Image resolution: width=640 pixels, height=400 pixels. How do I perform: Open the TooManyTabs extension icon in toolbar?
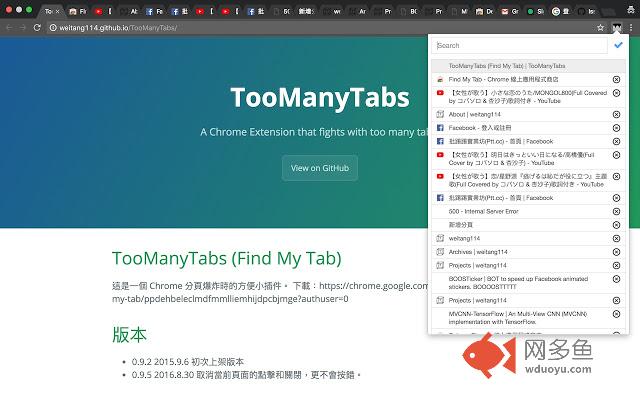(x=616, y=28)
